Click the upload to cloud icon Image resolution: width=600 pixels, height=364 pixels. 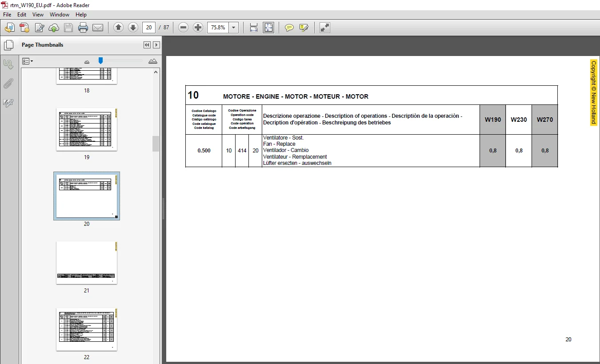pos(54,28)
